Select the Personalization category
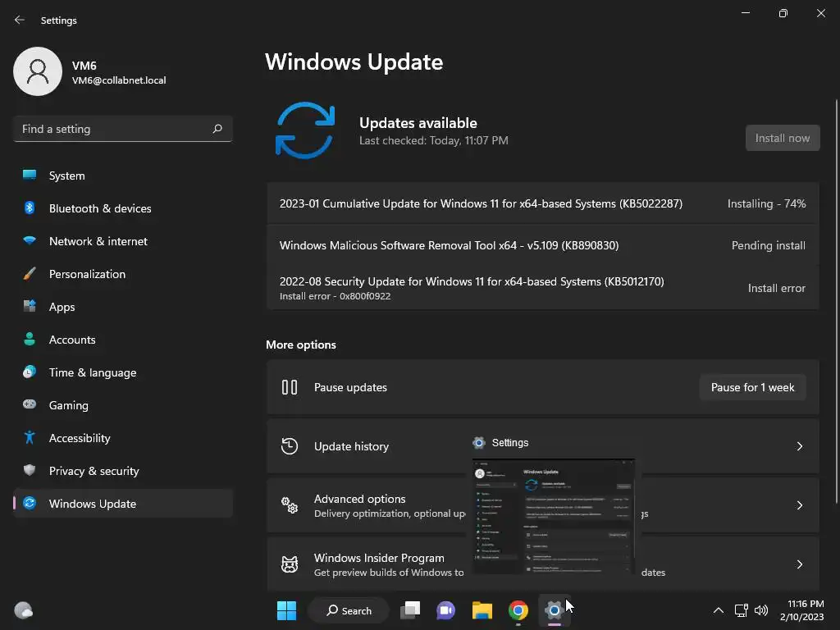This screenshot has width=840, height=630. point(123,274)
